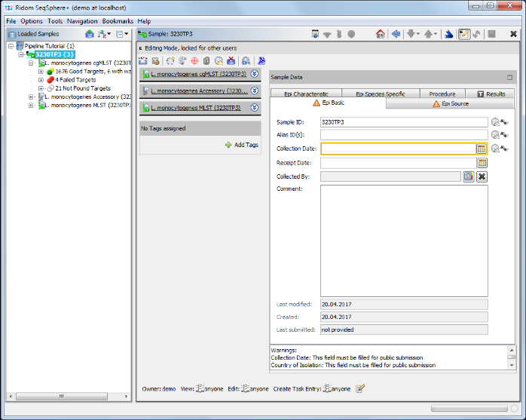Click the greyed save disk icon
The width and height of the screenshot is (526, 420).
click(x=492, y=34)
